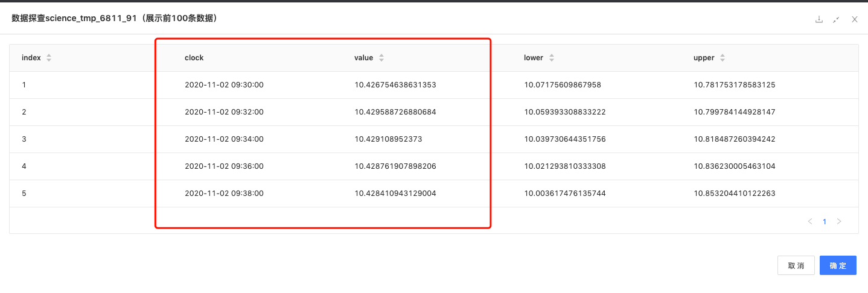Download the data preview table

tap(819, 19)
